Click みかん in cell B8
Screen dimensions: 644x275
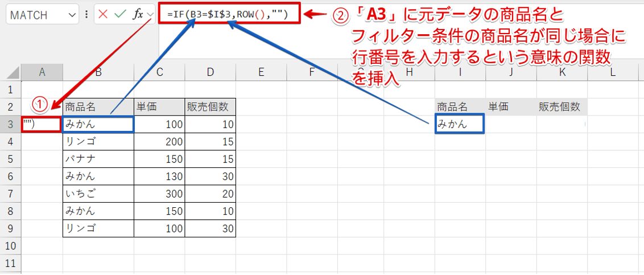(x=98, y=211)
